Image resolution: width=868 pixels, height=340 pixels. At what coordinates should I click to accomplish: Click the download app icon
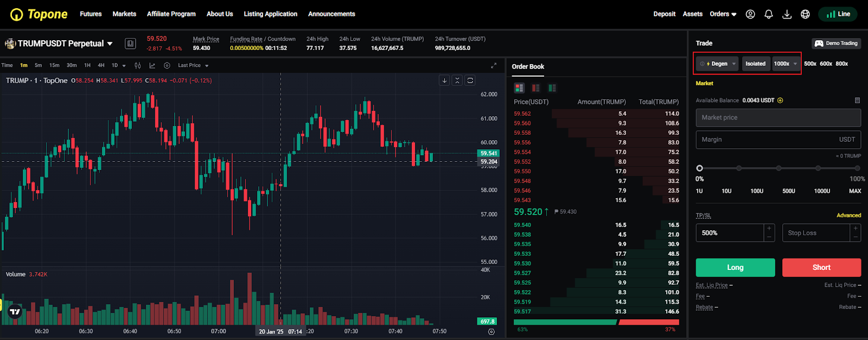click(x=787, y=14)
